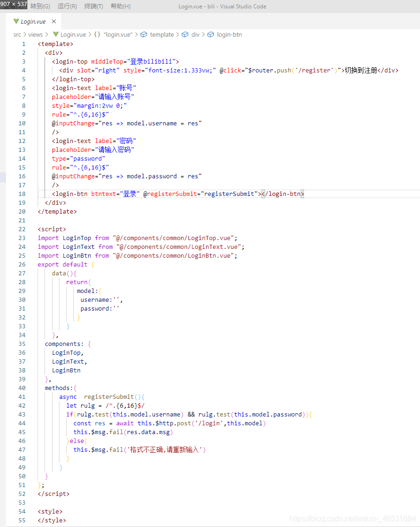Click the LoginText.vue import path
Viewport: 420px width, 527px height.
(x=178, y=247)
